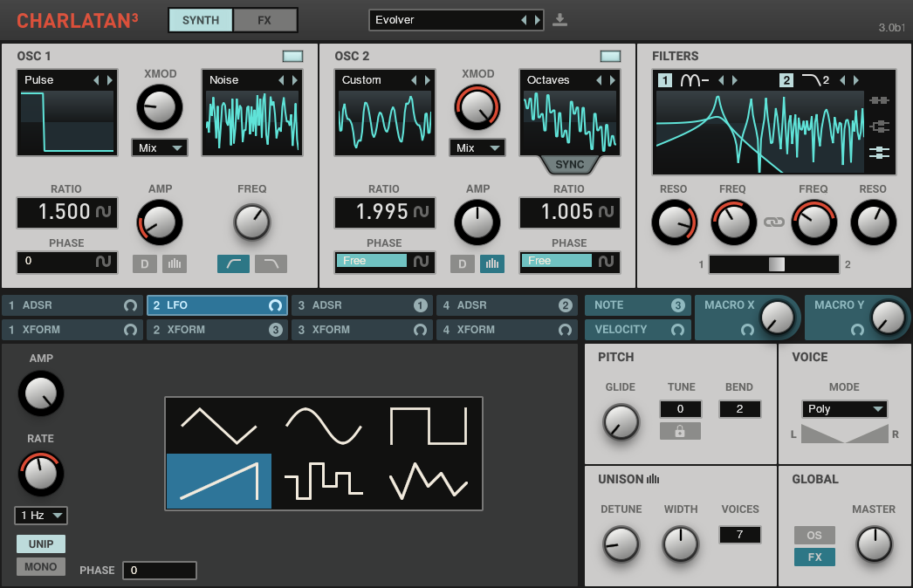
Task: Pick the square LFO waveform shape
Action: 429,426
